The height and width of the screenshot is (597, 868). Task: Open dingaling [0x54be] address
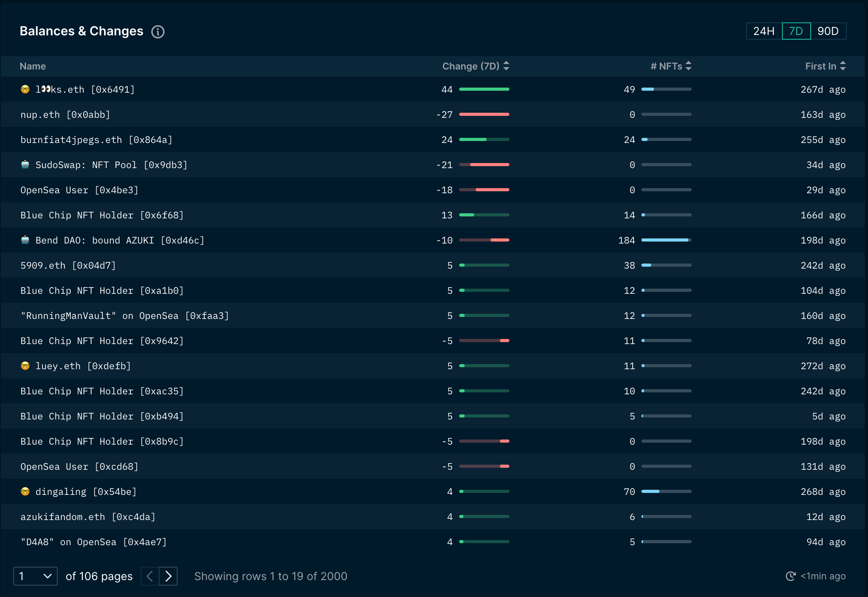pyautogui.click(x=86, y=492)
